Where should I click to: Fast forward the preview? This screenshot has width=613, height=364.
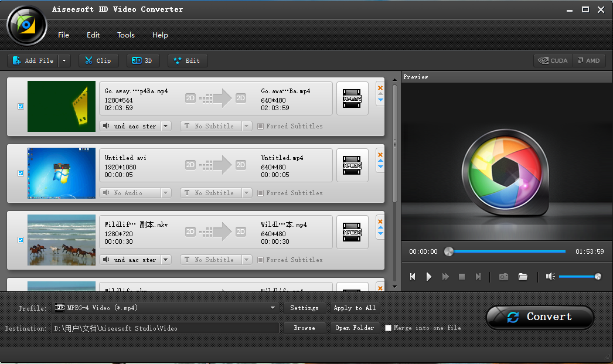pyautogui.click(x=445, y=277)
